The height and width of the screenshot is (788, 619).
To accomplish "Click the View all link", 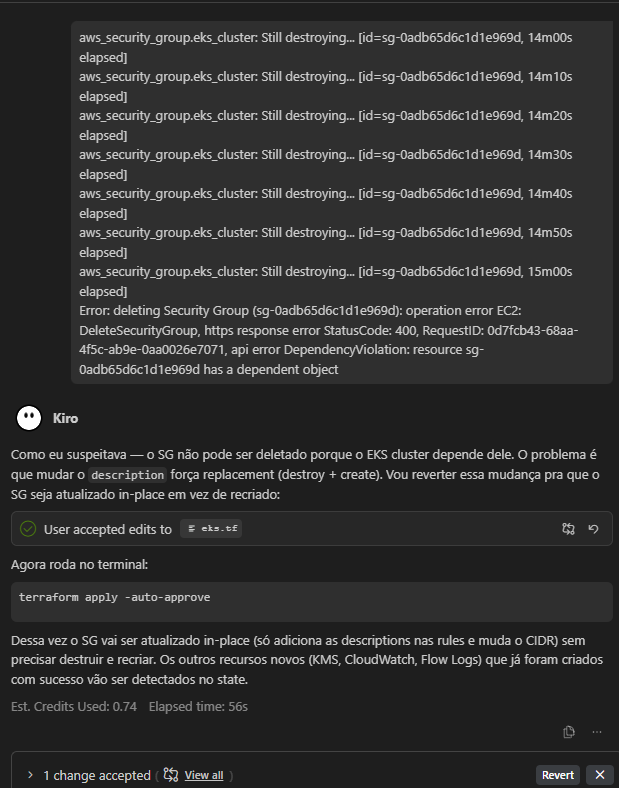I will point(203,775).
